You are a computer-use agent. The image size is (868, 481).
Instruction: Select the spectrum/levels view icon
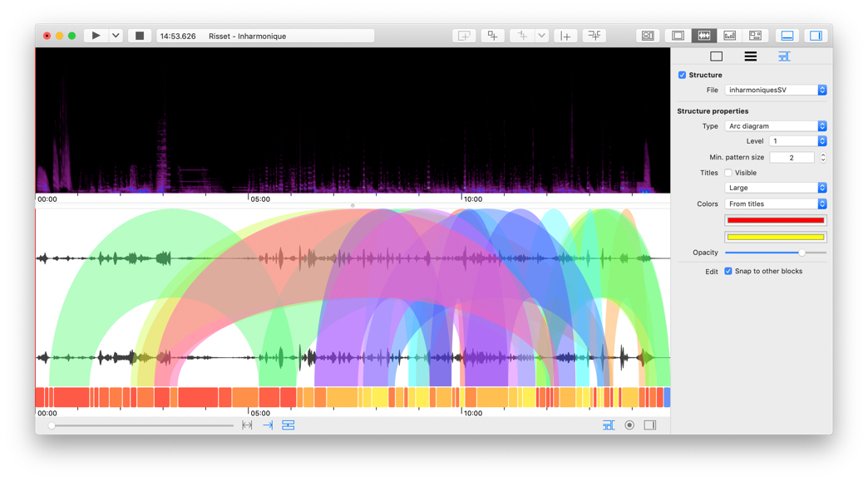tap(730, 36)
